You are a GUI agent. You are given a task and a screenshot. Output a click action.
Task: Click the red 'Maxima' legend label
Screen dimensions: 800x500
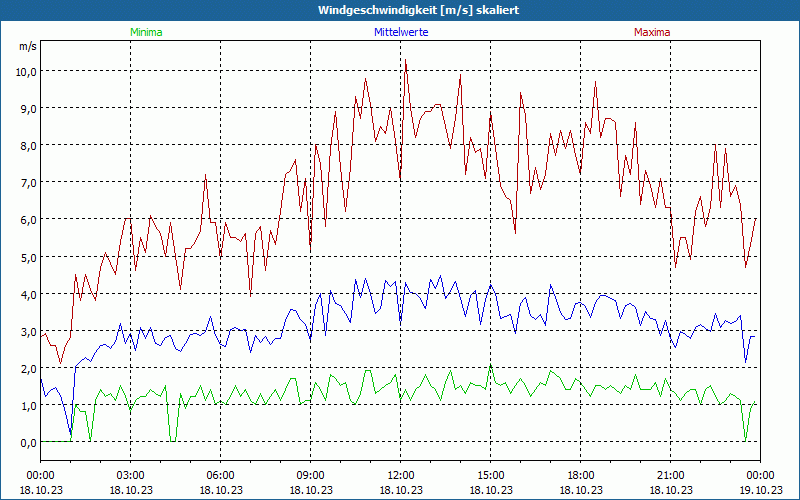[652, 32]
